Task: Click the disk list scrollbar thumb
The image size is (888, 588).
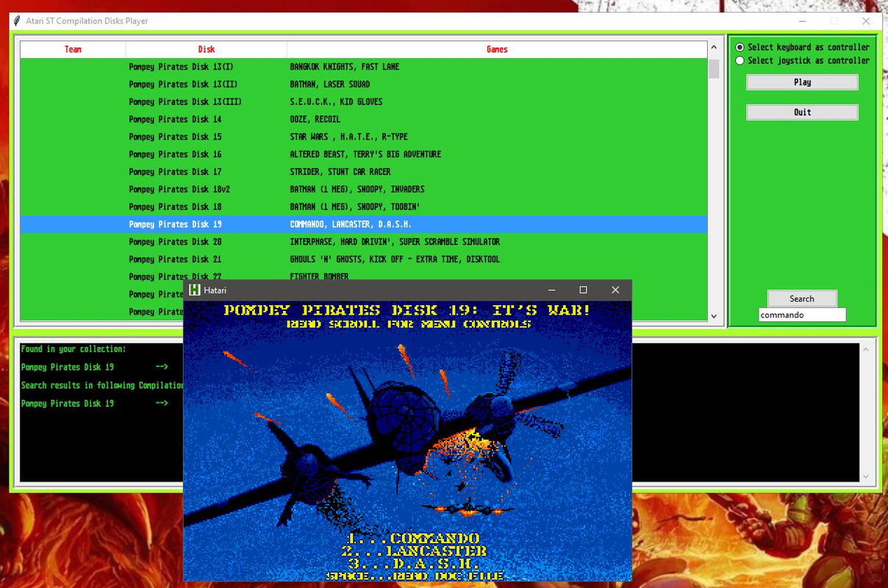Action: point(714,68)
